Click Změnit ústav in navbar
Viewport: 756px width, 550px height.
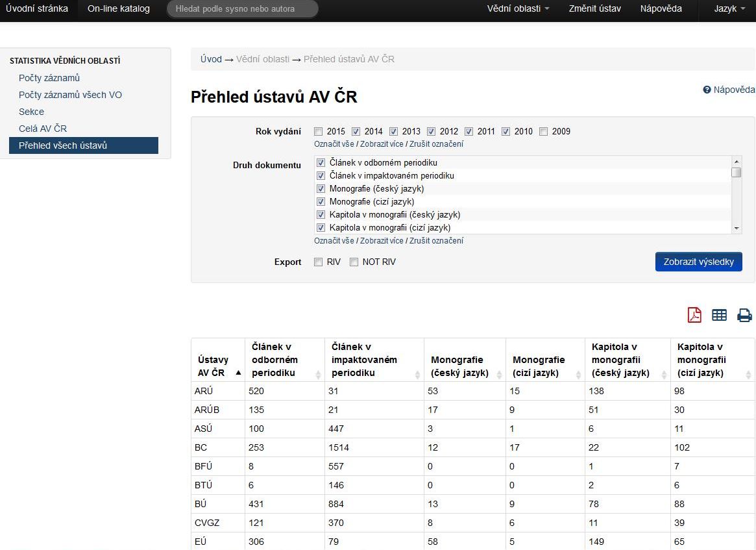click(595, 8)
